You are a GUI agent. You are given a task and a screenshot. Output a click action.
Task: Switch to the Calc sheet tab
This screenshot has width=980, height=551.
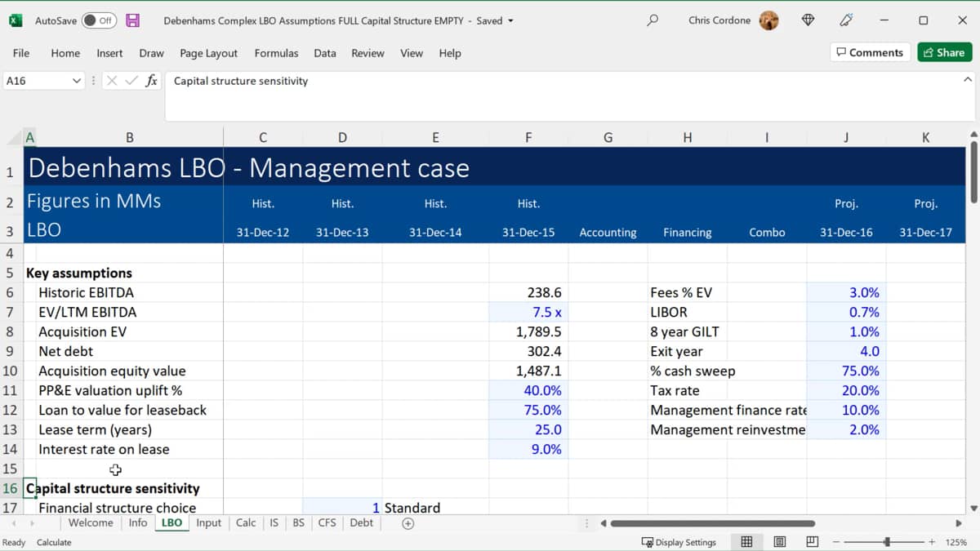click(246, 522)
